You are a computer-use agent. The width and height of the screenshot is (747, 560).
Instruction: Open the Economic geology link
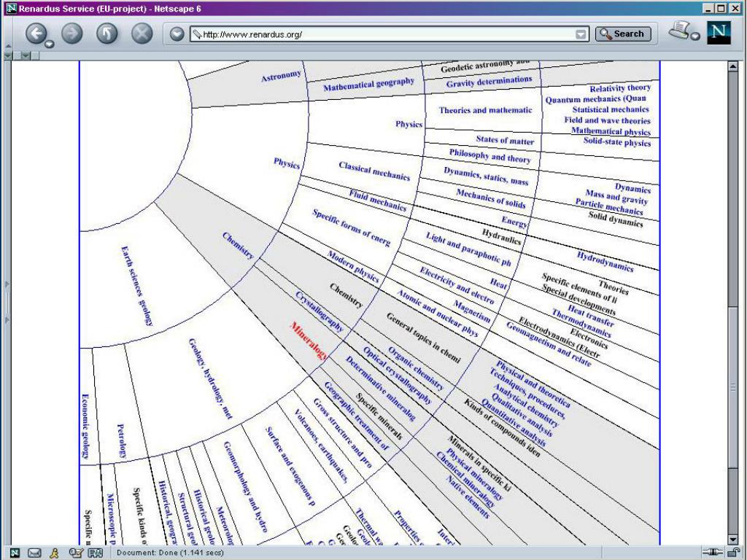click(x=85, y=426)
